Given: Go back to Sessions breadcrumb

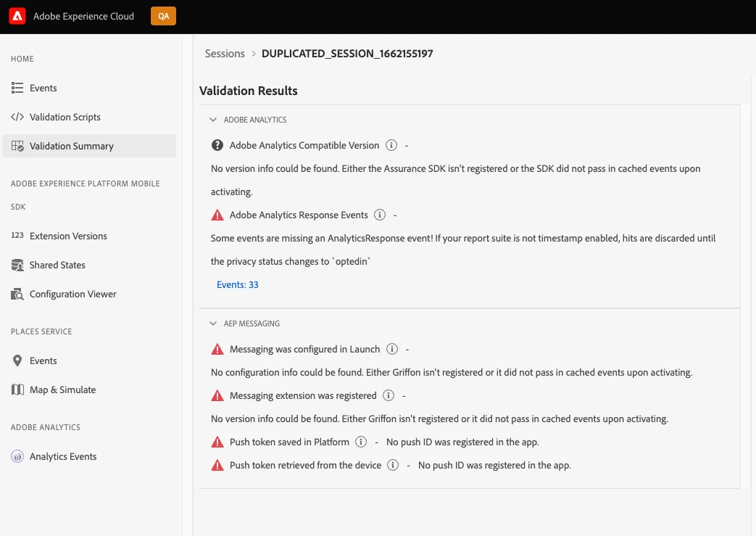Looking at the screenshot, I should tap(225, 54).
